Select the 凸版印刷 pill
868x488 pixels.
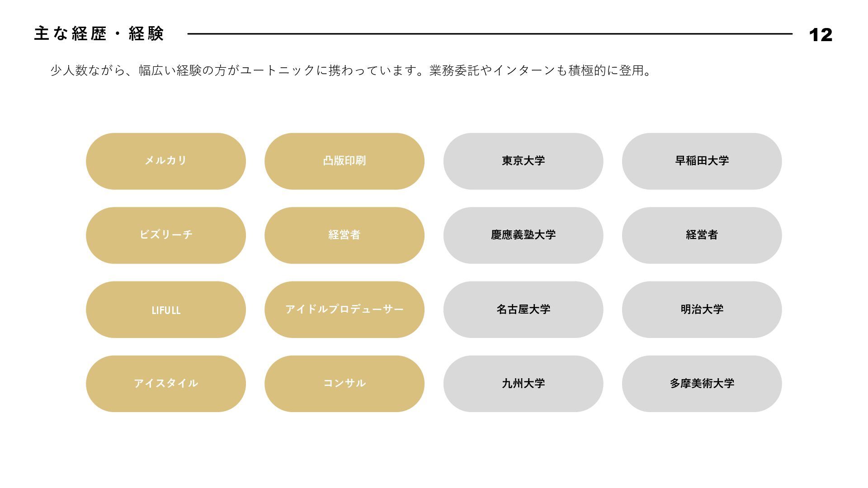pos(344,161)
